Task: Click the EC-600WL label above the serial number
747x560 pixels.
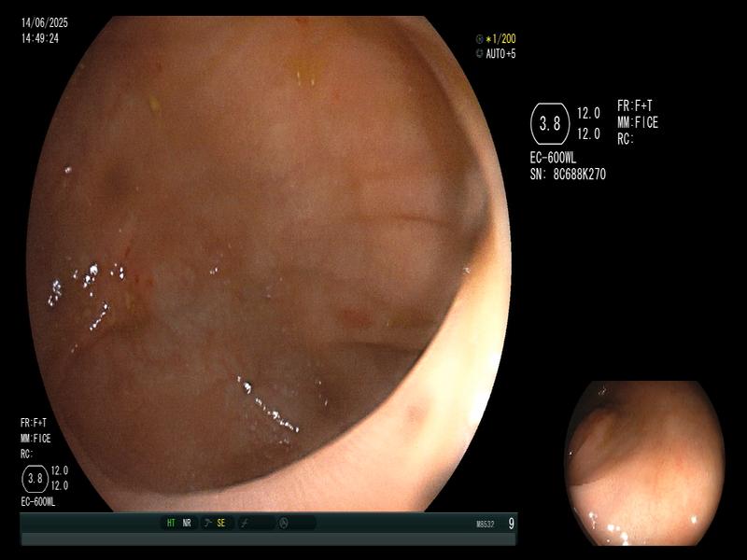Action: 553,158
